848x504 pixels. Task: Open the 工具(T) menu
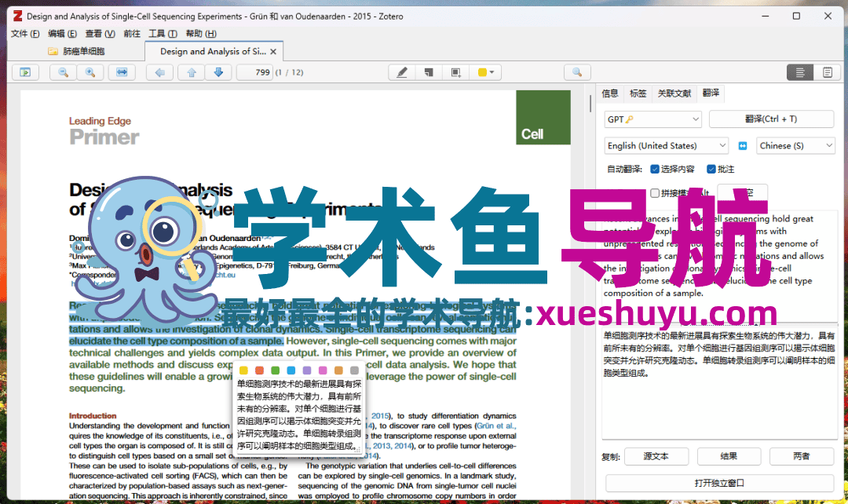[x=162, y=34]
